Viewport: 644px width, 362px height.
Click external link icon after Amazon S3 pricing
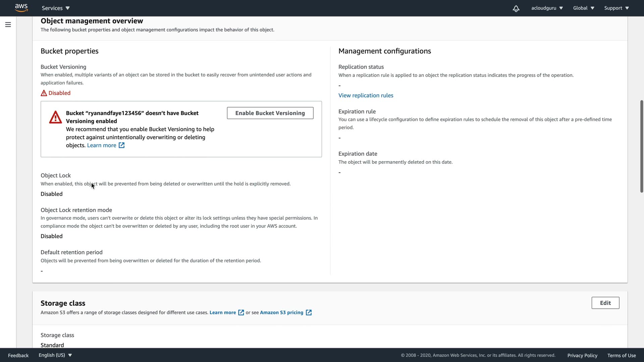click(309, 312)
